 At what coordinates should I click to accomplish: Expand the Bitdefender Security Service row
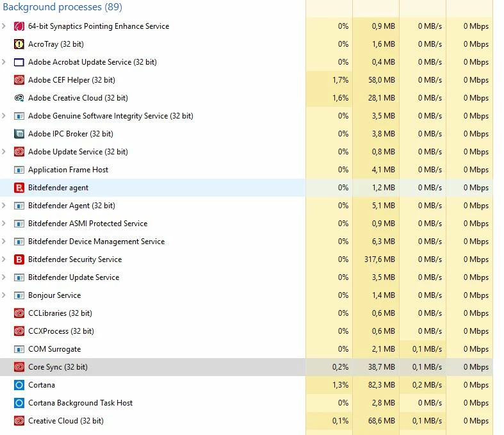click(4, 259)
